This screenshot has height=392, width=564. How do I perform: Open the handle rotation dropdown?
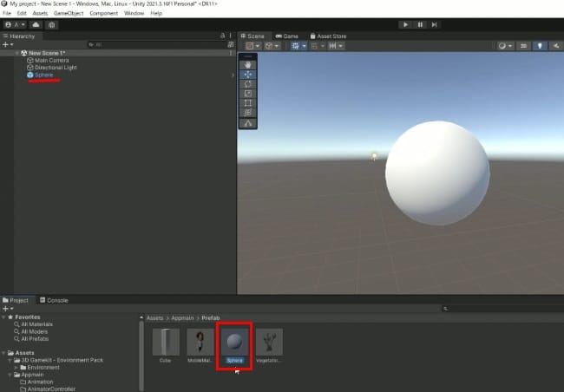(x=272, y=46)
